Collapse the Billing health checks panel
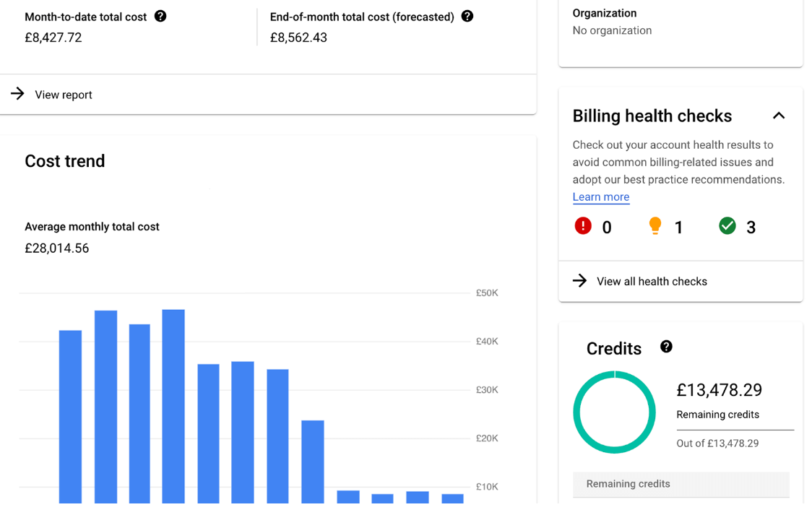This screenshot has height=515, width=812. (779, 115)
